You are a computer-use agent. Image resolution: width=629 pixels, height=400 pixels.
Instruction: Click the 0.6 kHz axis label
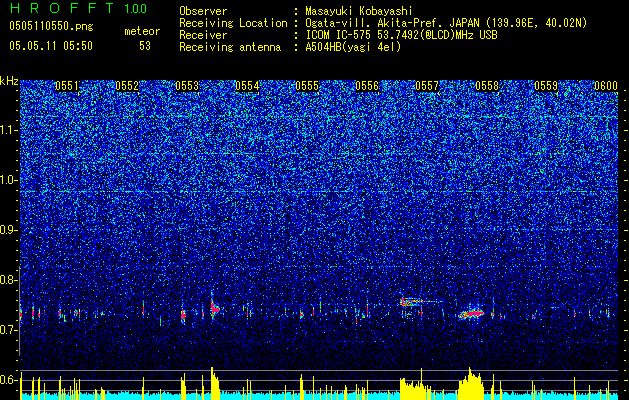point(8,380)
